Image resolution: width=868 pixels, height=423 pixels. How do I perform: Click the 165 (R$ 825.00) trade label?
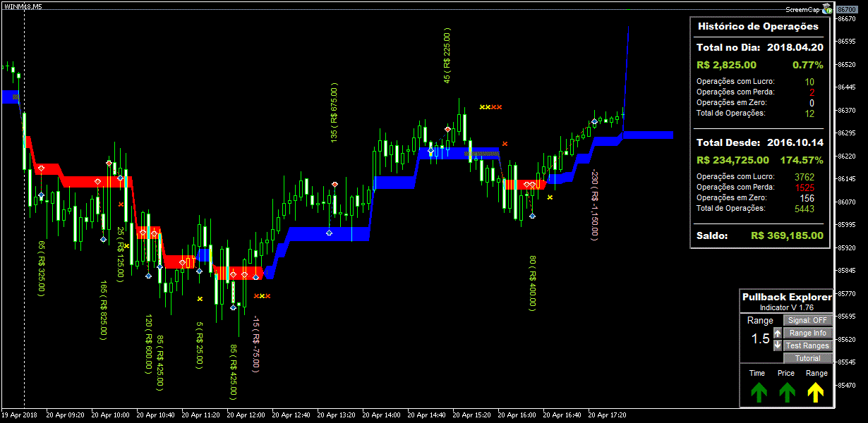[x=103, y=310]
